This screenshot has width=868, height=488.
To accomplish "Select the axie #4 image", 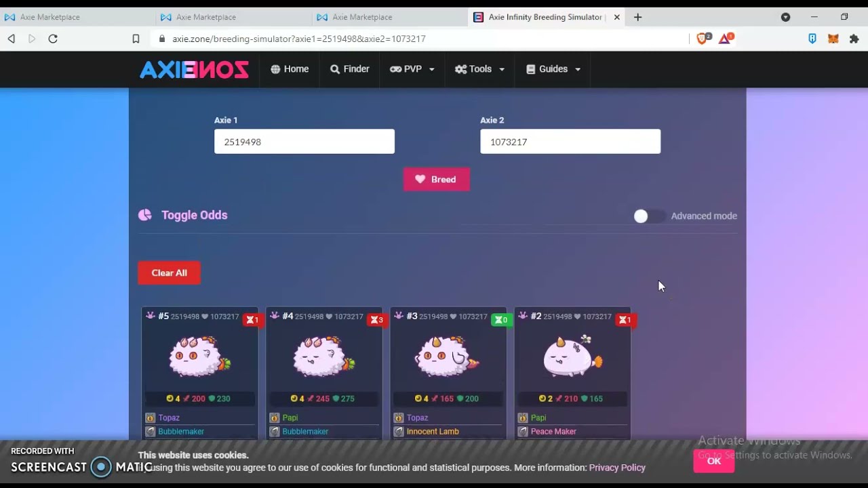I will (324, 357).
